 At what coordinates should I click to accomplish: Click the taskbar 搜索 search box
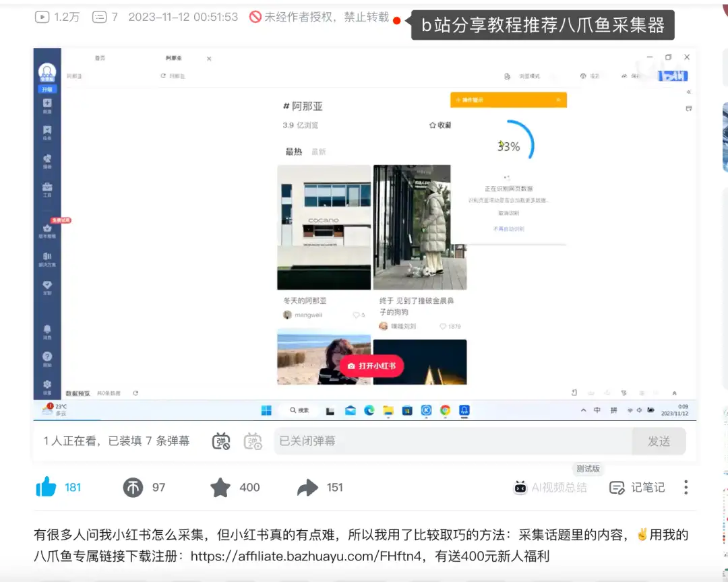tap(299, 410)
